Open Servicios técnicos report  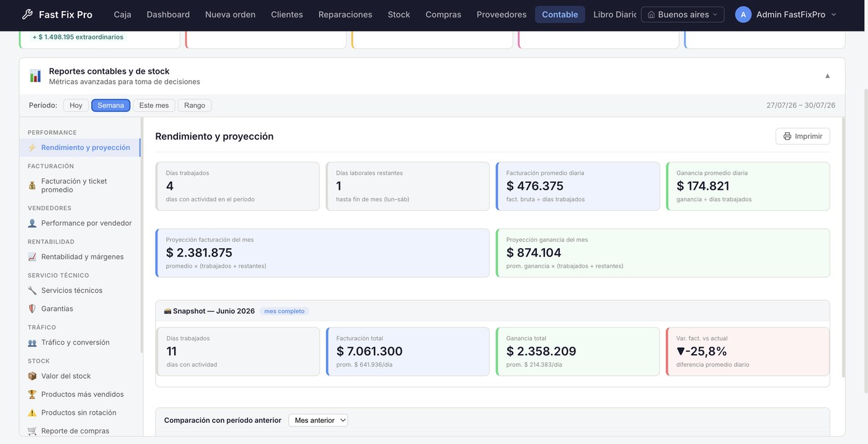[79, 290]
